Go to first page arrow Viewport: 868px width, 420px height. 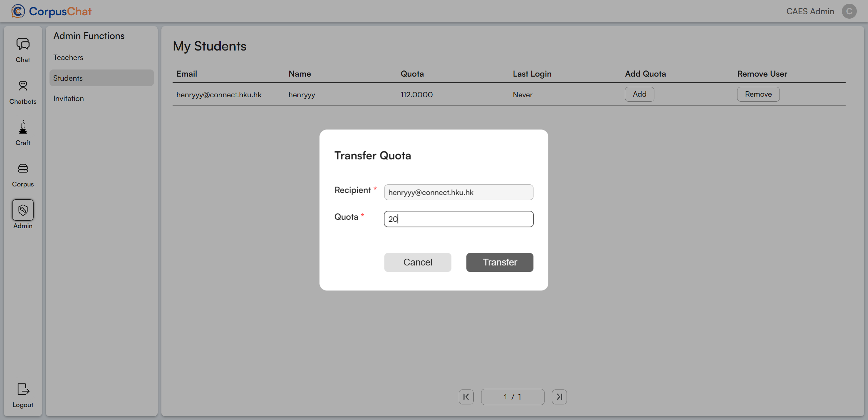[x=466, y=397]
